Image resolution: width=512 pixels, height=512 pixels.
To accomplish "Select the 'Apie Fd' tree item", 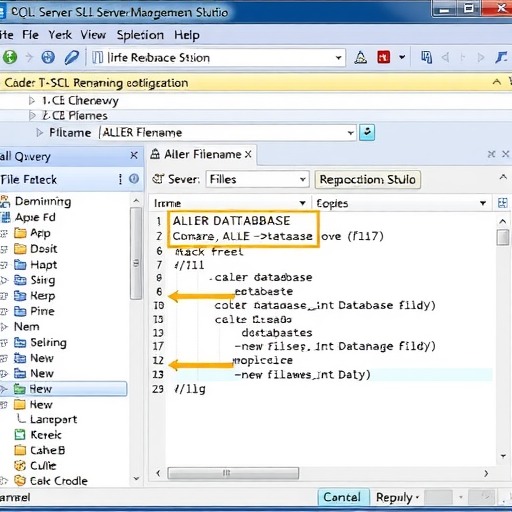I will point(35,217).
